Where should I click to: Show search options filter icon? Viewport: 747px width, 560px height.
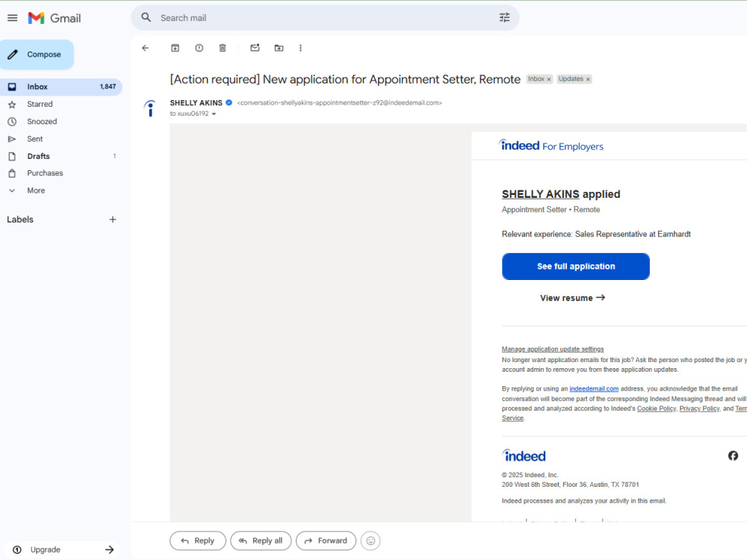(x=504, y=18)
